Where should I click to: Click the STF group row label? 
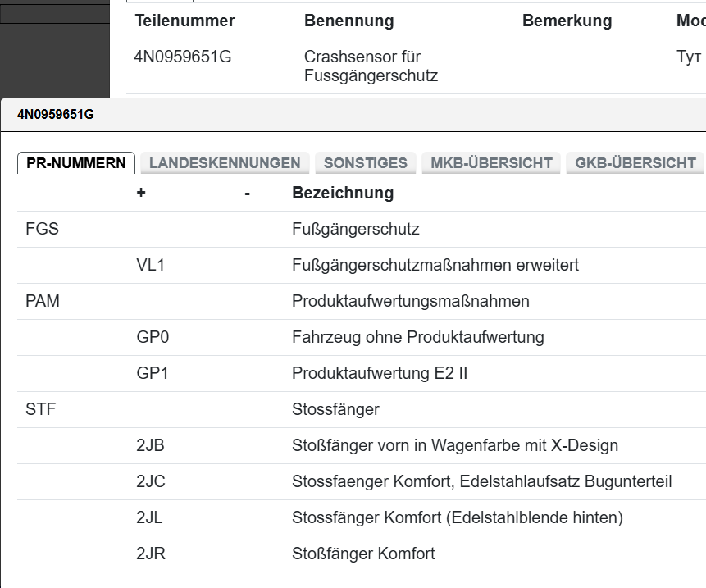[x=41, y=410]
